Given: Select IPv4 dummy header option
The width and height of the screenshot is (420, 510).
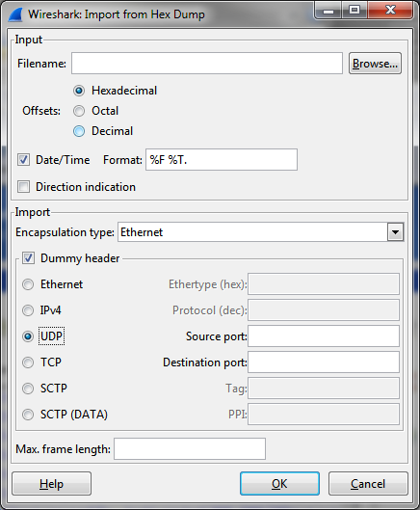Looking at the screenshot, I should 28,310.
